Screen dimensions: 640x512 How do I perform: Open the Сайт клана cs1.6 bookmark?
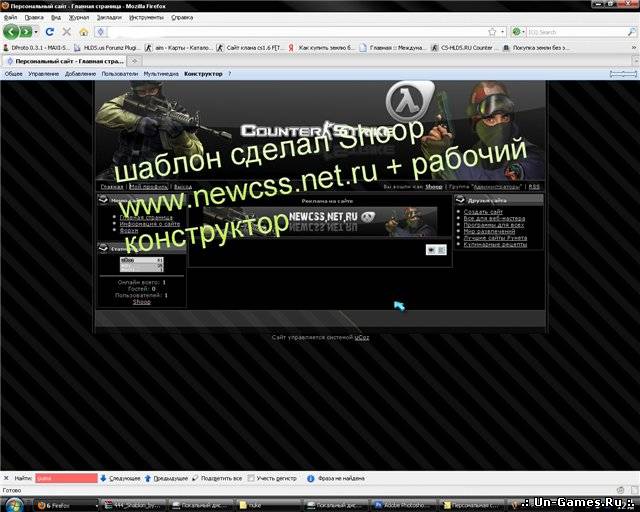coord(249,48)
